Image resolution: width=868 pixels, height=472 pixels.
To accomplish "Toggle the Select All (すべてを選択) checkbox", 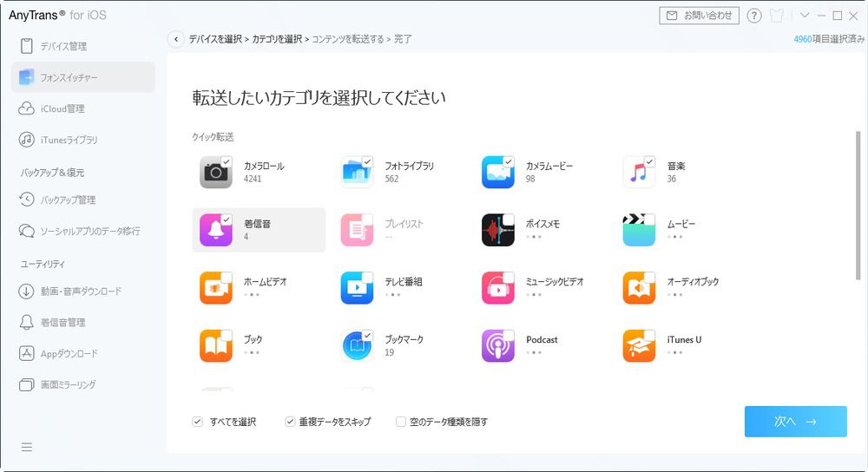I will [198, 422].
